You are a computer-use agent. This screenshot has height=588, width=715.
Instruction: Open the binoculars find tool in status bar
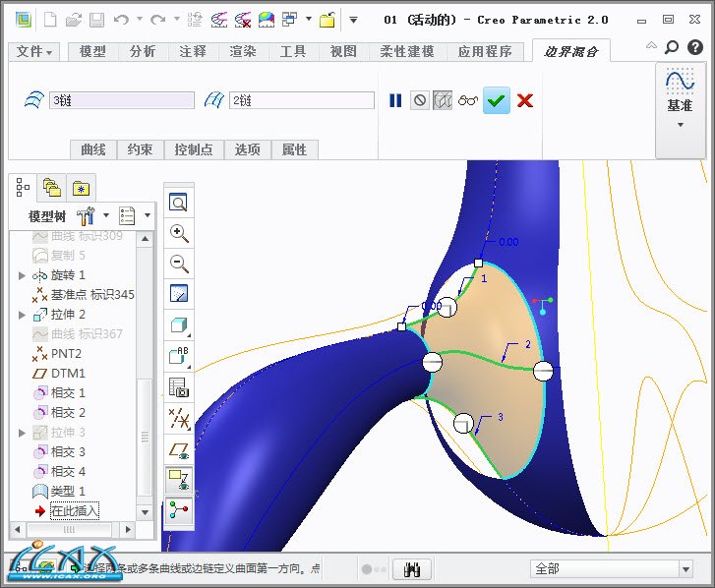pos(413,569)
